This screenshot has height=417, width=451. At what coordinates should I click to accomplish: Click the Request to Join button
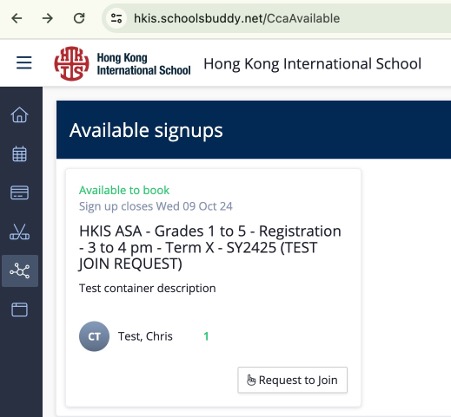292,380
